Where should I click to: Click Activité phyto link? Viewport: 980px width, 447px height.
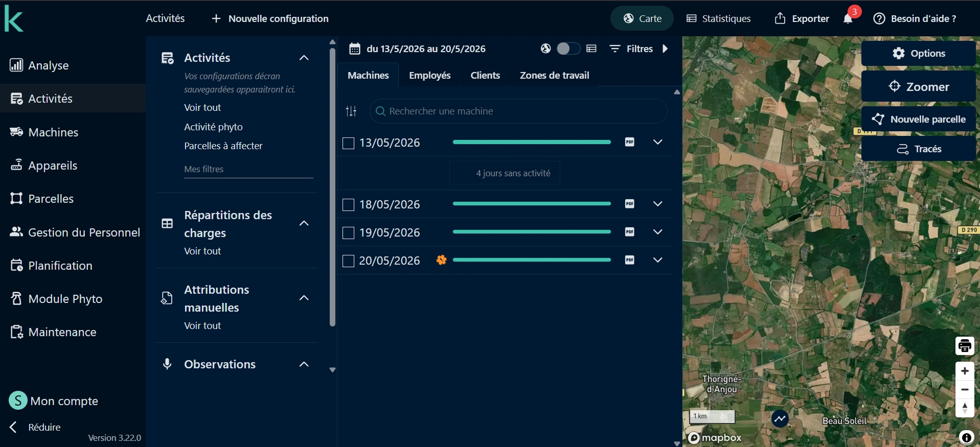click(x=213, y=127)
